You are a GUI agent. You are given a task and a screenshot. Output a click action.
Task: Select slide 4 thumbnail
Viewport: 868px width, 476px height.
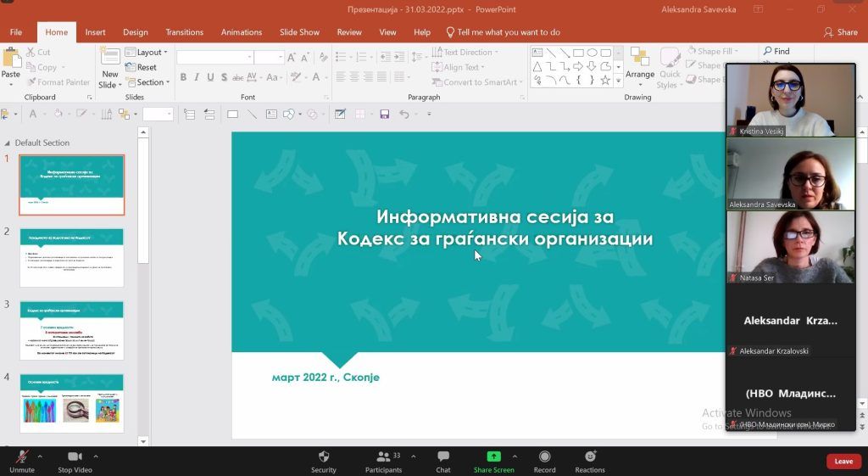pyautogui.click(x=72, y=403)
